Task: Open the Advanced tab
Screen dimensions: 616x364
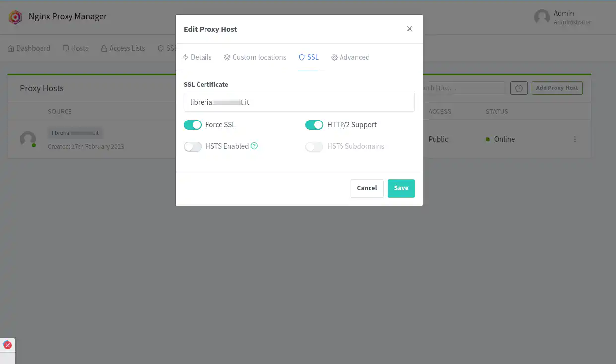Action: pyautogui.click(x=350, y=57)
